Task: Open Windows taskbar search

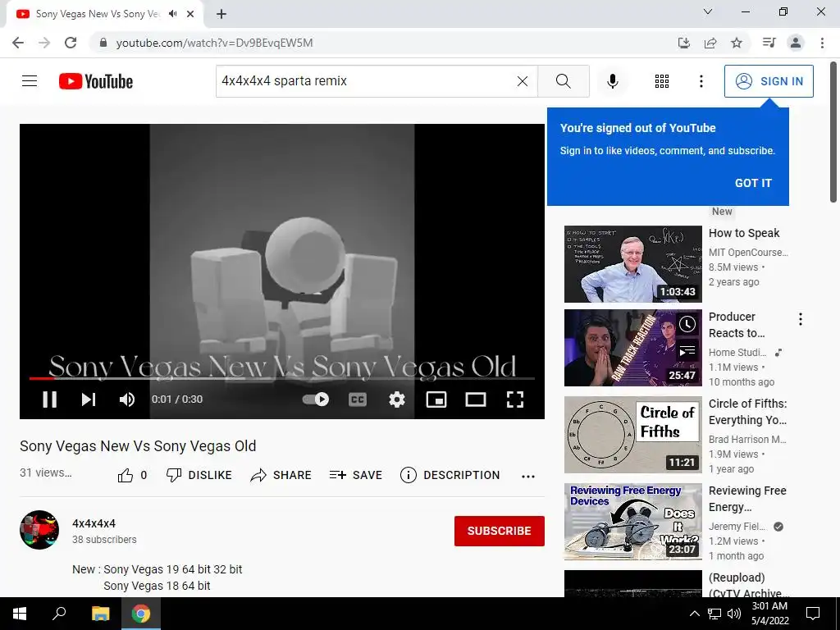Action: [x=59, y=614]
